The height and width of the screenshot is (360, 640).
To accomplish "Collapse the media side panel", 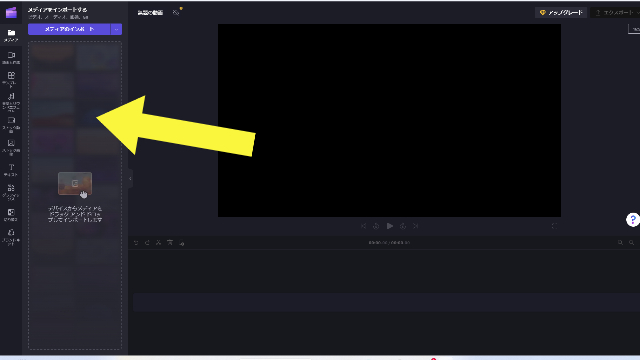I will click(x=130, y=178).
